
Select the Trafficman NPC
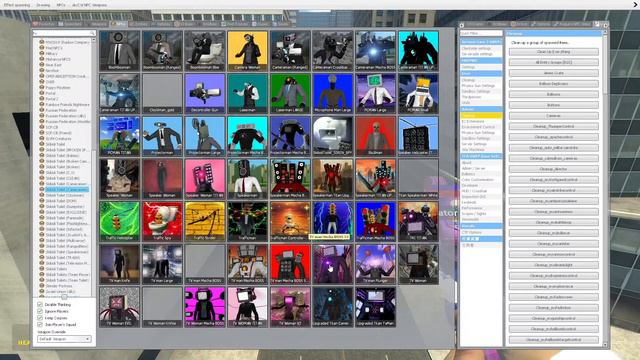coord(247,221)
